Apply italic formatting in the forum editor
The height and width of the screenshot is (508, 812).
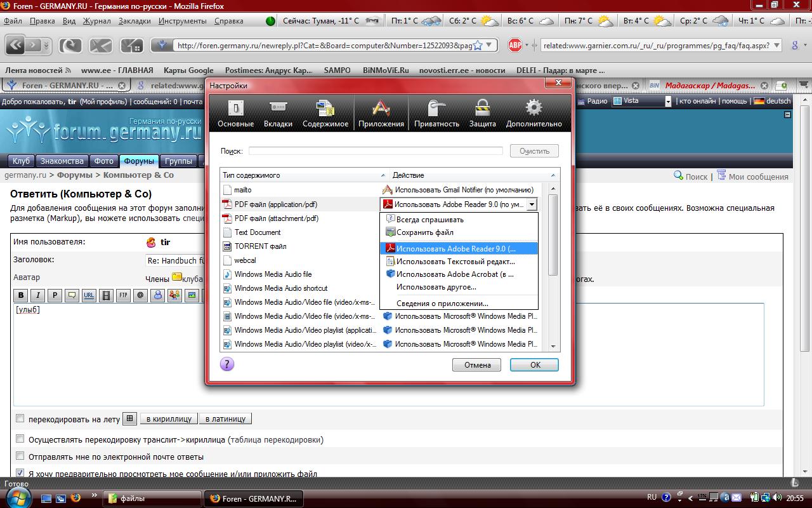tap(38, 295)
